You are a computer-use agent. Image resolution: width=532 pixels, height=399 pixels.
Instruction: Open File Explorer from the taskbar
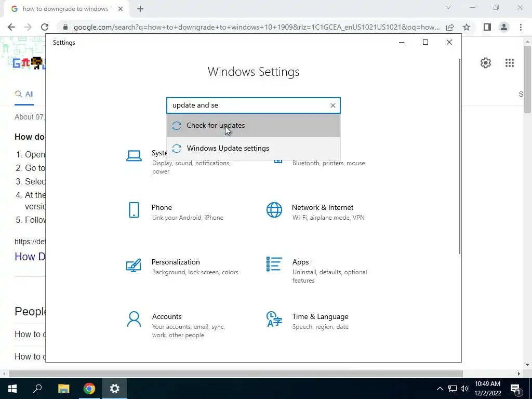63,389
